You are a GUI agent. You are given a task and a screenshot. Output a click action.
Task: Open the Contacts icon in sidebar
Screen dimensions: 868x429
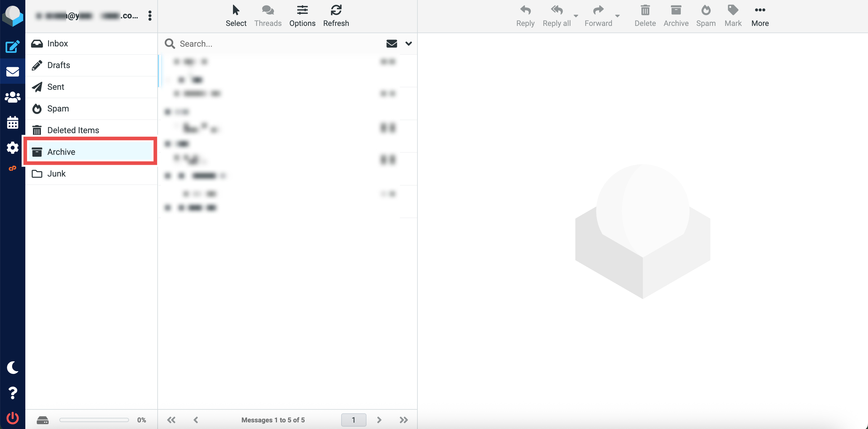tap(12, 97)
